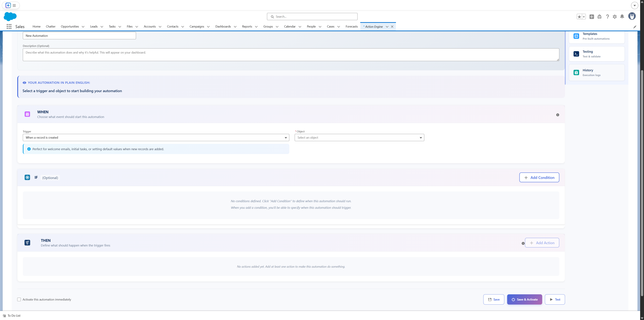644x320 pixels.
Task: Check notifications with the bell icon
Action: (622, 16)
